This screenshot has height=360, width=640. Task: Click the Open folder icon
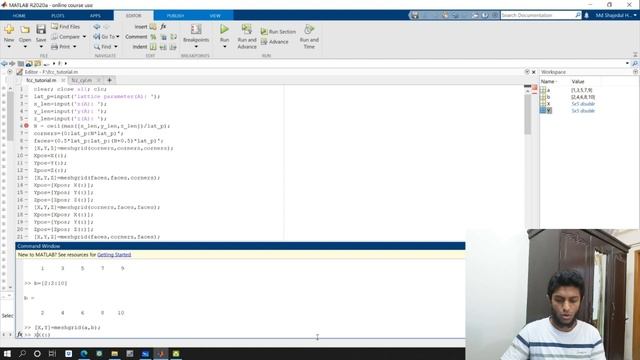click(x=25, y=29)
